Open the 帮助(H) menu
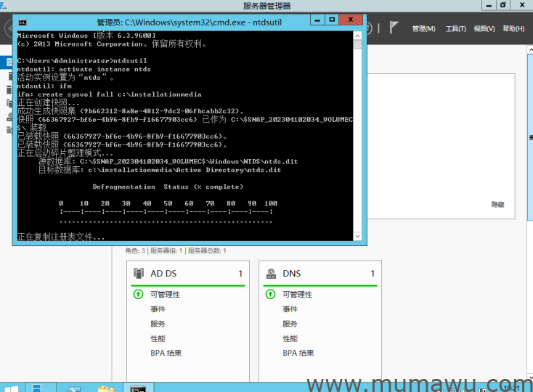Viewport: 533px width, 392px height. pyautogui.click(x=513, y=28)
